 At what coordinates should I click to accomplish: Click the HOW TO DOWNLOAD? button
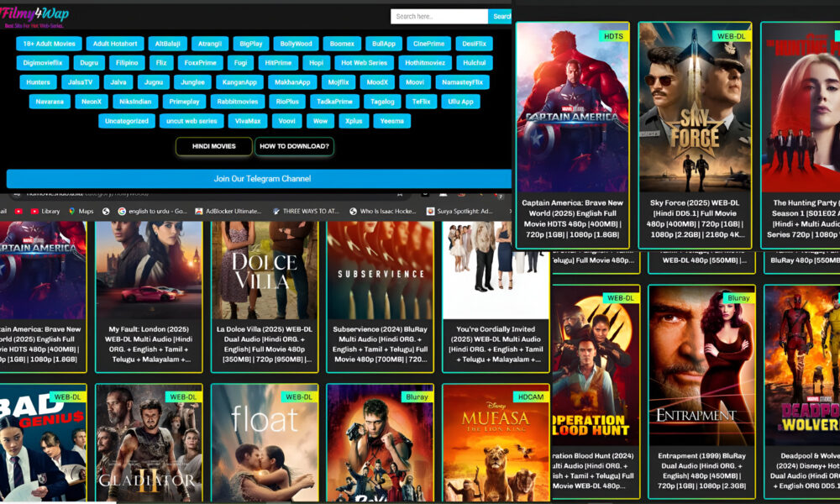coord(294,146)
